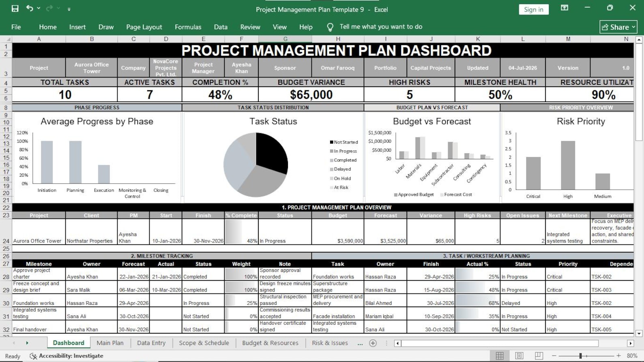This screenshot has width=644, height=362.
Task: Click Accessibility: Investigate in status bar
Action: pyautogui.click(x=67, y=356)
